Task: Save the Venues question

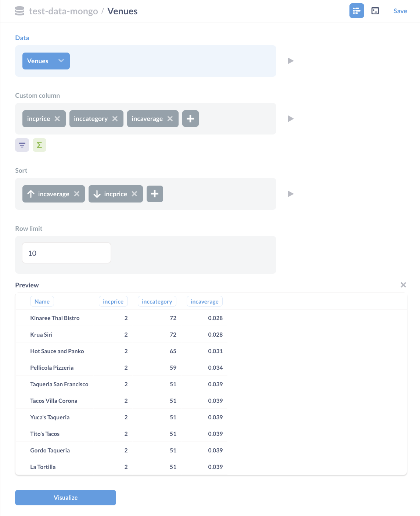Action: click(400, 11)
